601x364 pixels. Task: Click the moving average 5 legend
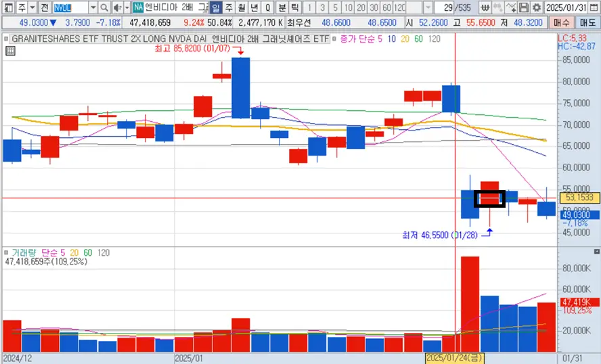380,39
